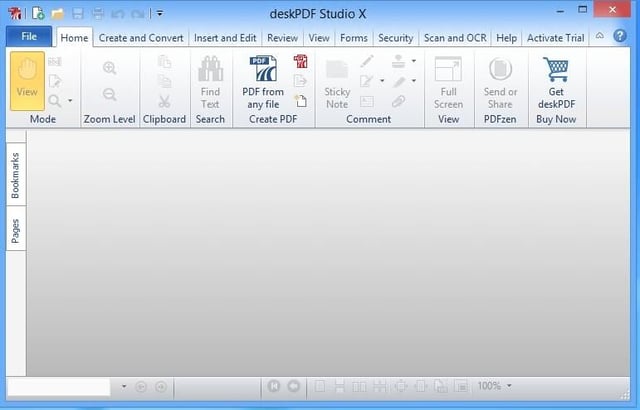640x410 pixels.
Task: Click the previous view circular arrow in status bar
Action: [141, 386]
